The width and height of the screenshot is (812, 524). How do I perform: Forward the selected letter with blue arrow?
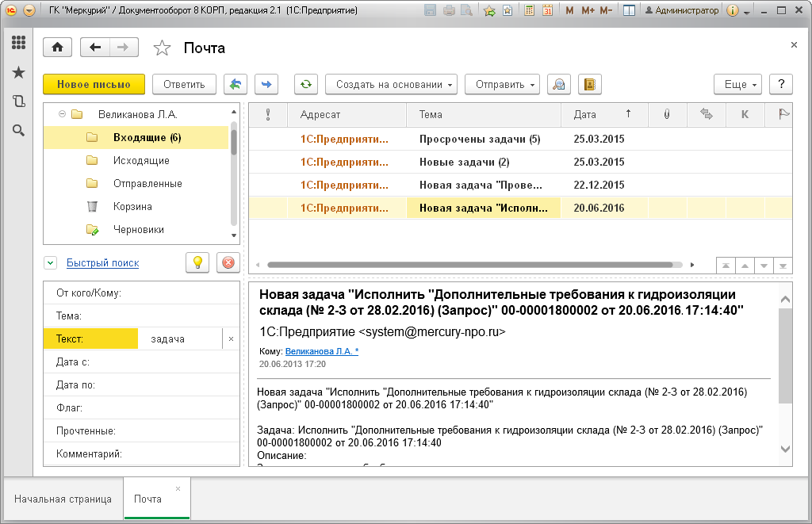coord(266,84)
